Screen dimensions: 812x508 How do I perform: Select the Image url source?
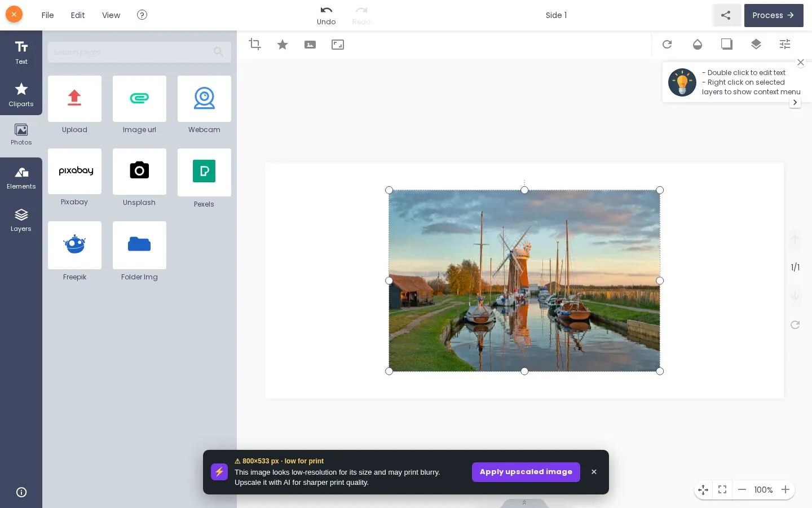pos(139,99)
